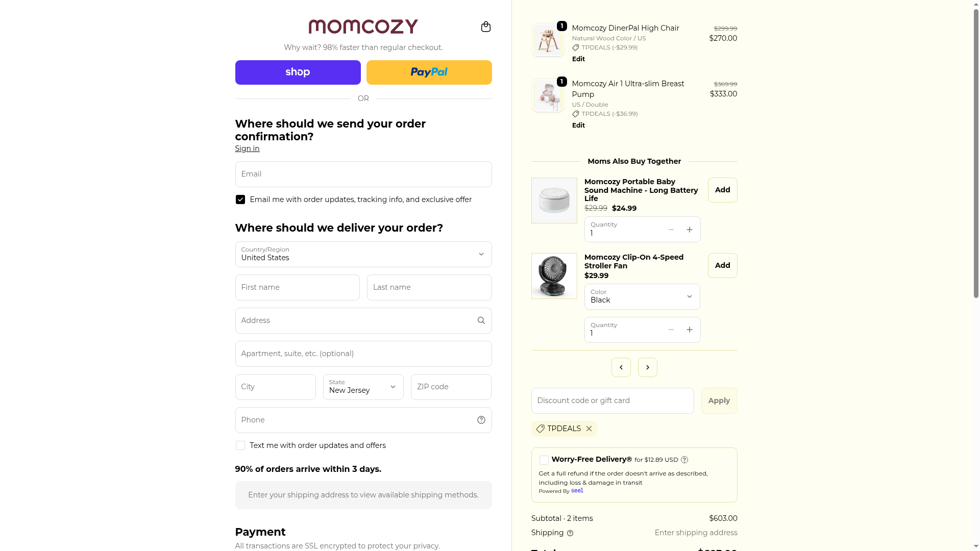Add the Portable Baby Sound Machine
Image resolution: width=980 pixels, height=551 pixels.
point(722,190)
